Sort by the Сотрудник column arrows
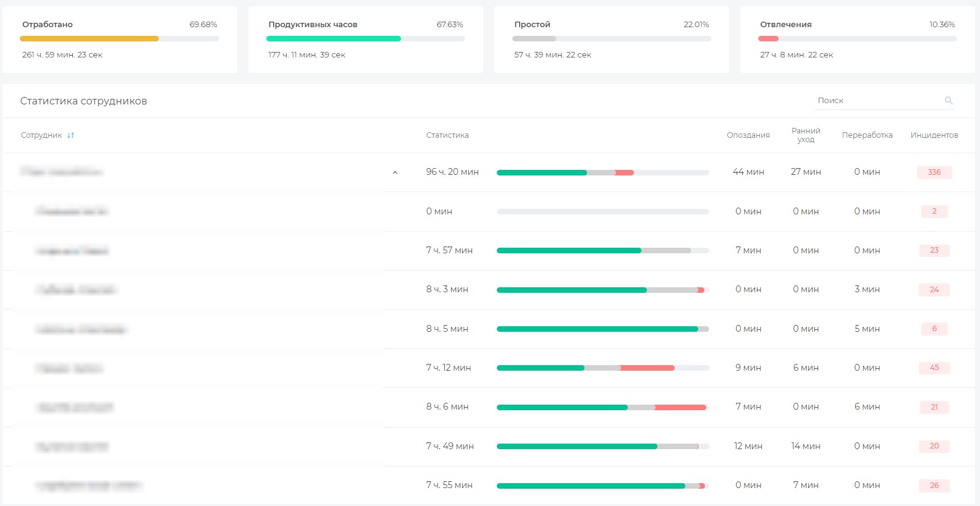This screenshot has height=506, width=980. coord(71,135)
